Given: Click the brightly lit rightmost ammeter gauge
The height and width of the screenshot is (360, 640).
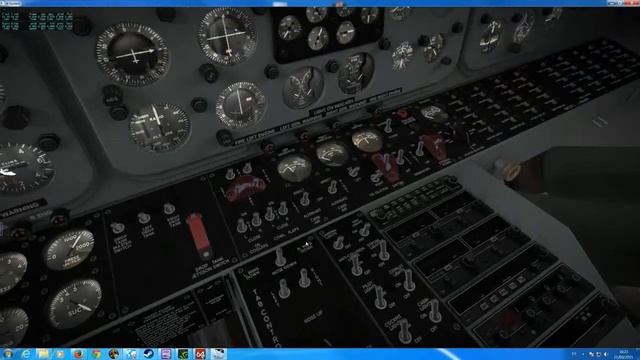Looking at the screenshot, I should pyautogui.click(x=367, y=141).
